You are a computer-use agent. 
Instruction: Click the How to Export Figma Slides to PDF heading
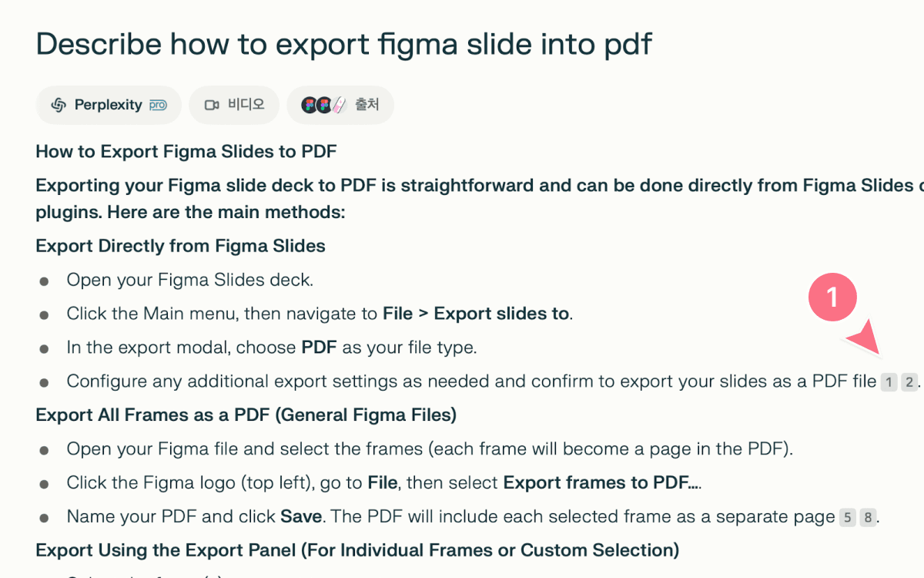click(186, 151)
